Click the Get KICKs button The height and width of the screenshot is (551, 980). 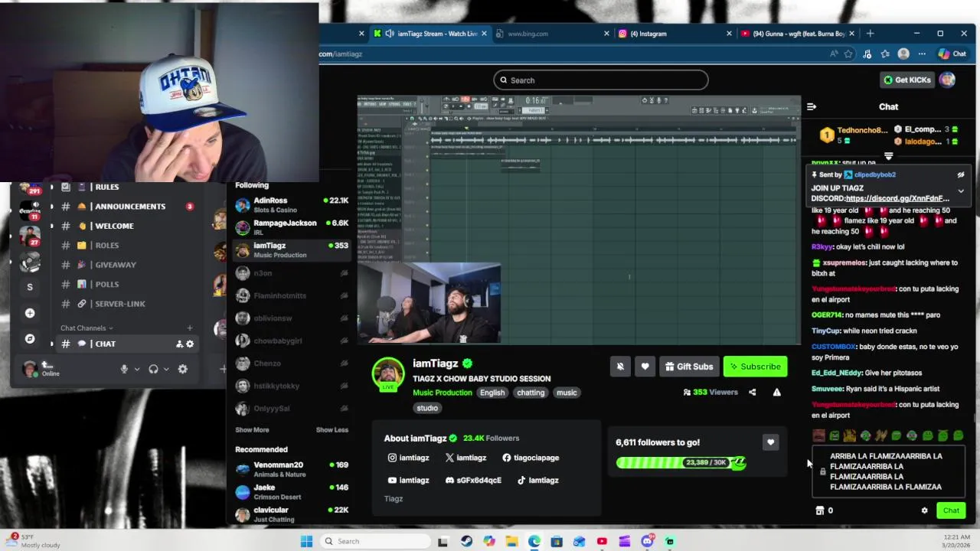(x=906, y=80)
